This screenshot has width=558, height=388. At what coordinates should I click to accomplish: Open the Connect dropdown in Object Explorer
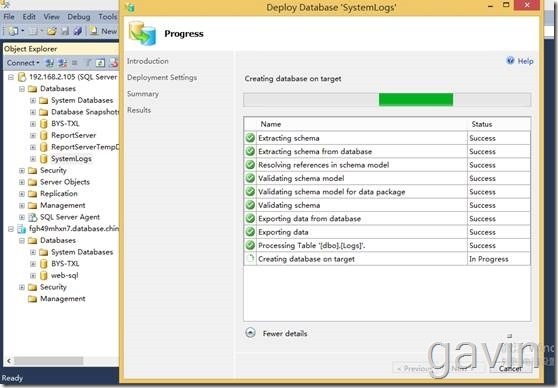(x=23, y=63)
